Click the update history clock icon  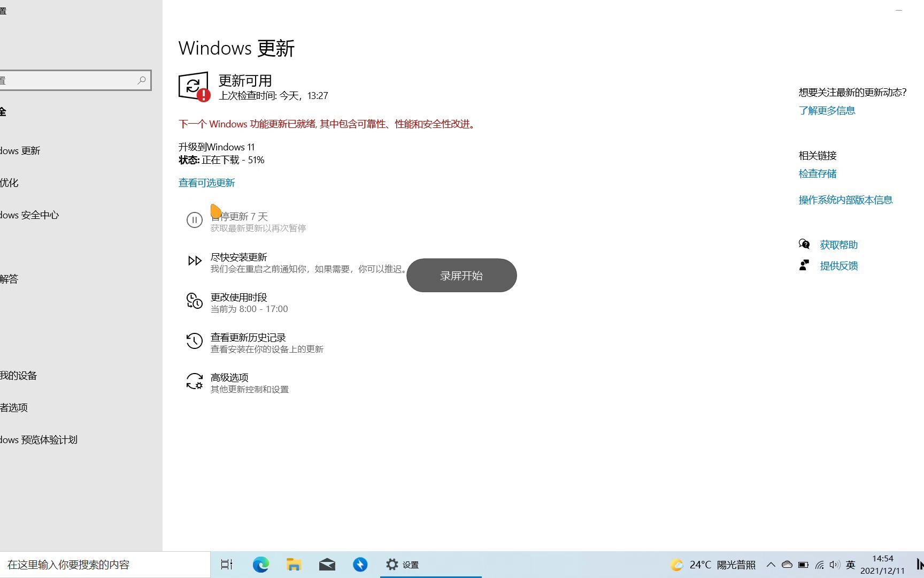[x=194, y=341]
